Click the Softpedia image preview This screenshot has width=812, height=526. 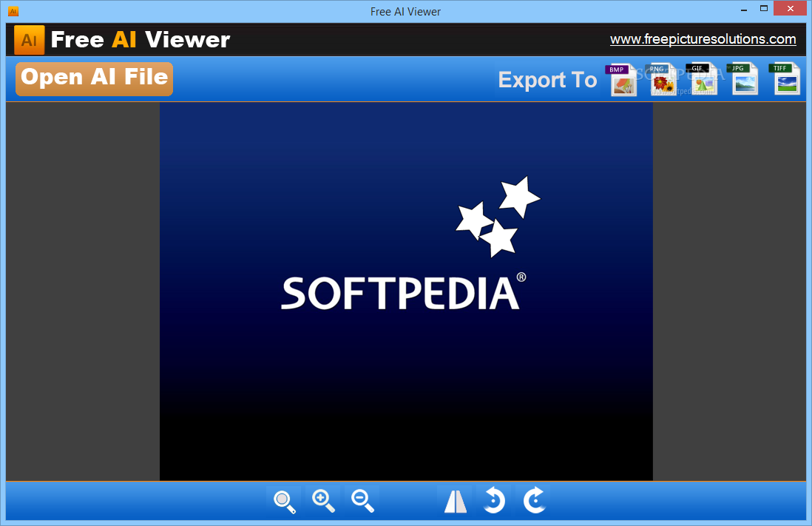[x=406, y=291]
